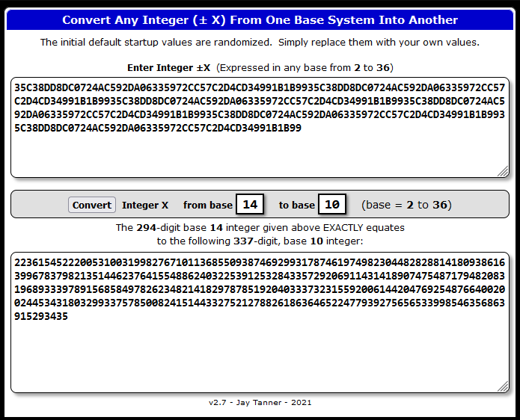Click the '337-digit, base 10 integer' line
Screen dimensions: 520x420
click(x=260, y=241)
